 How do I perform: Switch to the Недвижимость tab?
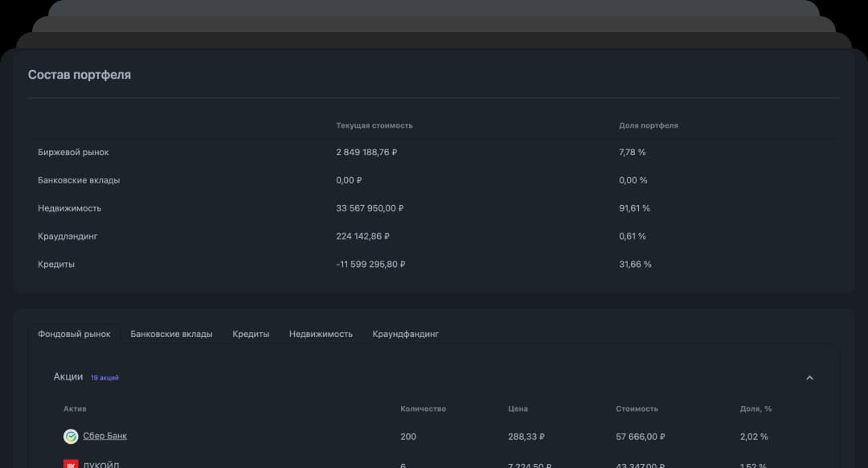point(321,334)
